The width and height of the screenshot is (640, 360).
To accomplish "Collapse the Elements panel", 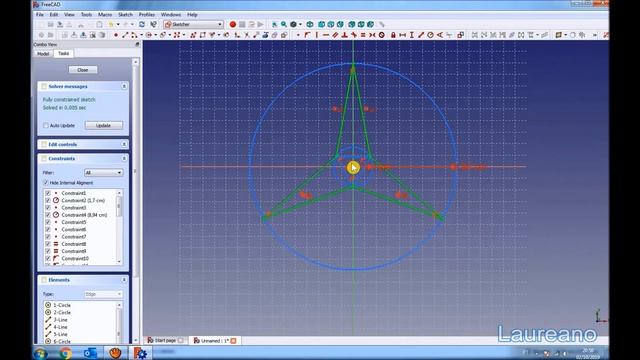I will coord(124,280).
